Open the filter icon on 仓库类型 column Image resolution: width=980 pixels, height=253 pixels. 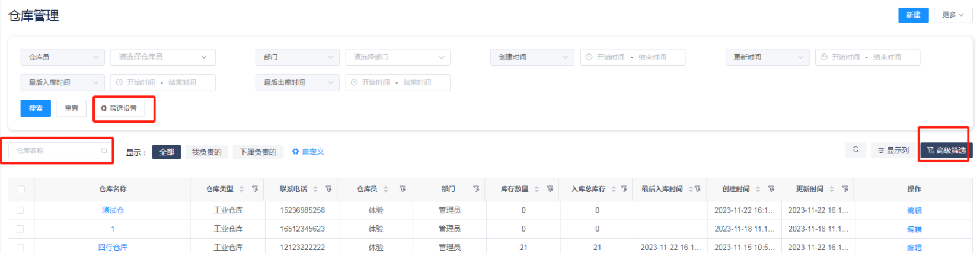coord(255,189)
